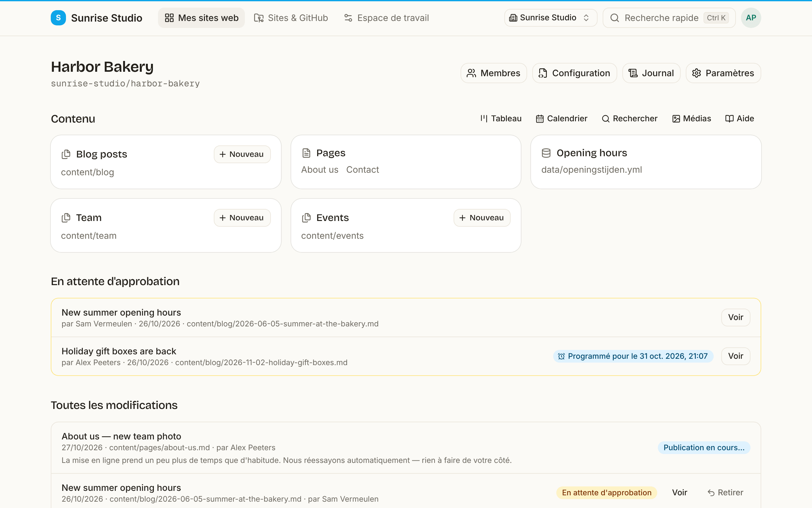Open the Opening hours card title
Image resolution: width=812 pixels, height=508 pixels.
coord(592,153)
